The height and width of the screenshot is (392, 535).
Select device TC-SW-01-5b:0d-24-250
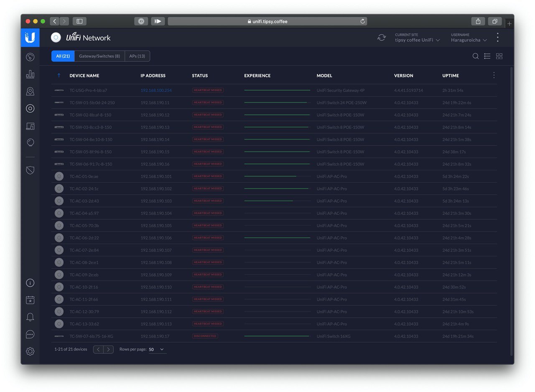tap(92, 102)
